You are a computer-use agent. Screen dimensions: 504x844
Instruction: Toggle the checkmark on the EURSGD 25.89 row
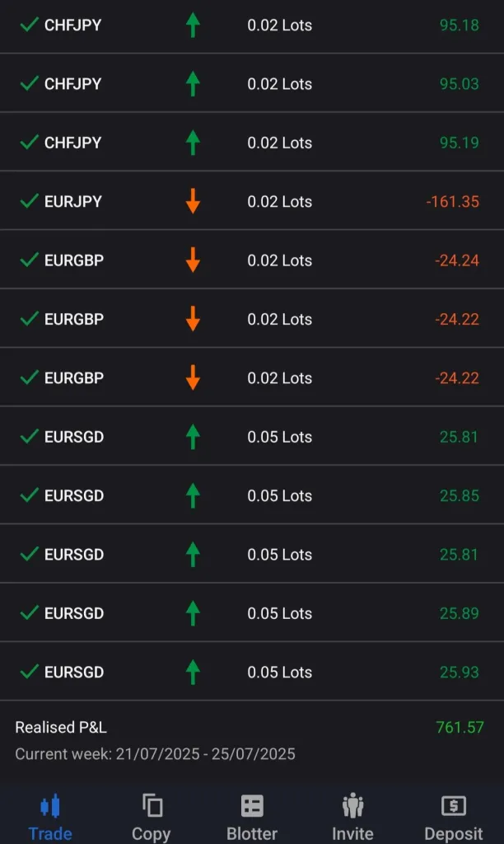pyautogui.click(x=30, y=613)
